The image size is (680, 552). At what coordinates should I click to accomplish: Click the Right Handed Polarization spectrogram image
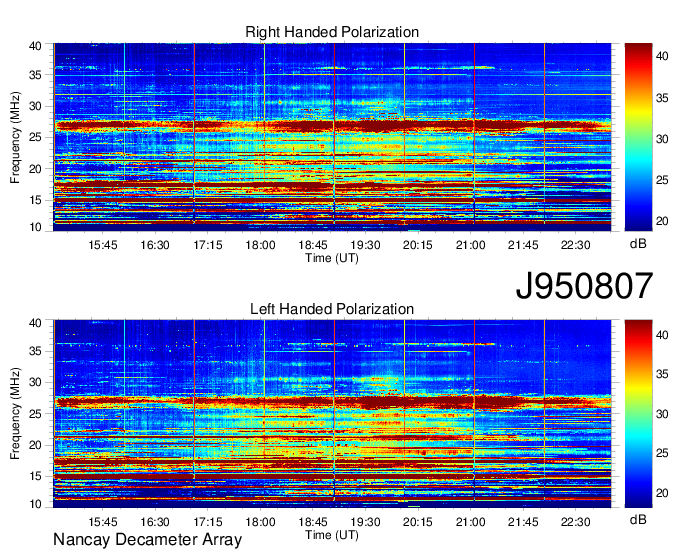pos(332,137)
